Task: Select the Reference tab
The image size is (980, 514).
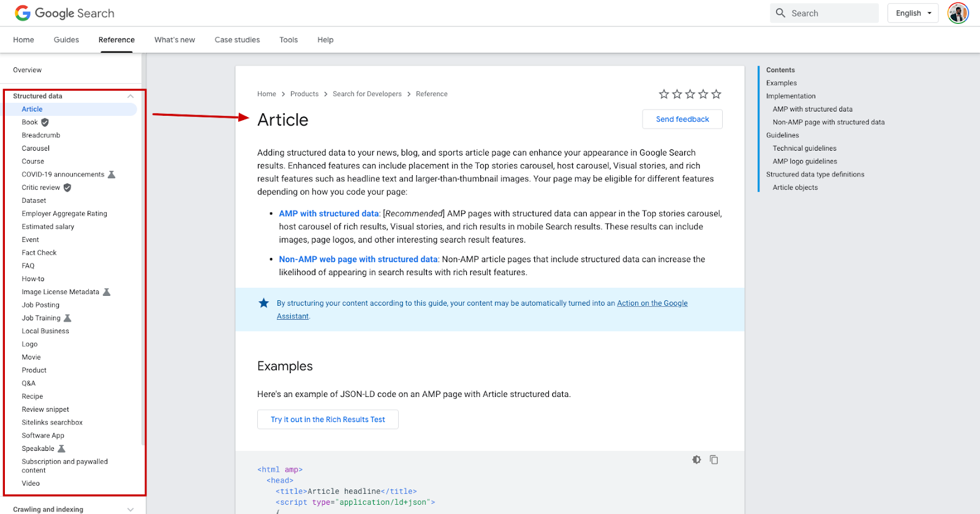Action: 116,40
